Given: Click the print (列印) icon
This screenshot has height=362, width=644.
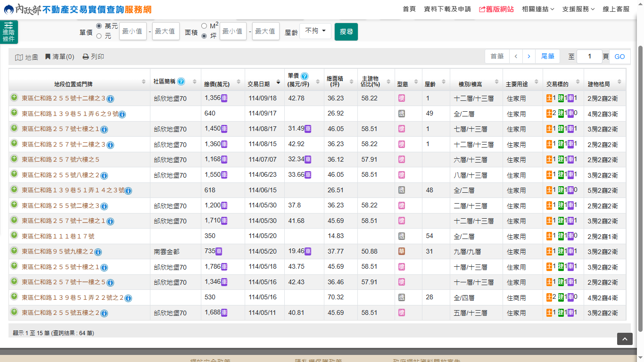Looking at the screenshot, I should pos(85,57).
